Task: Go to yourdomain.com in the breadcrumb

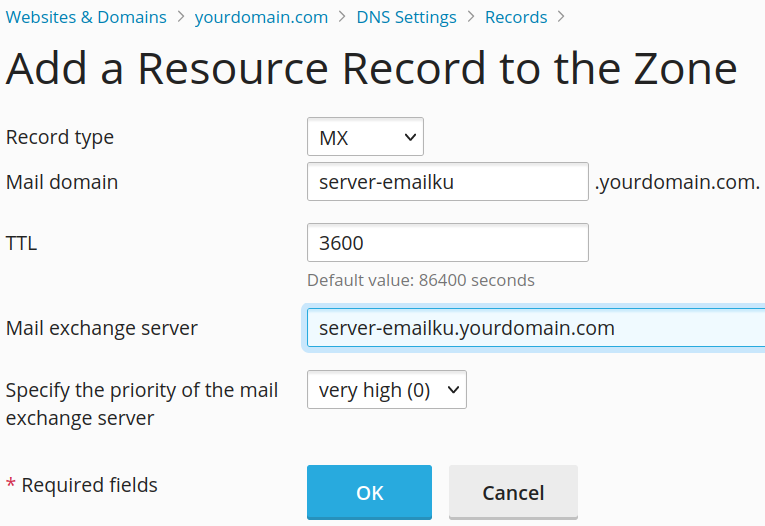Action: 261,17
